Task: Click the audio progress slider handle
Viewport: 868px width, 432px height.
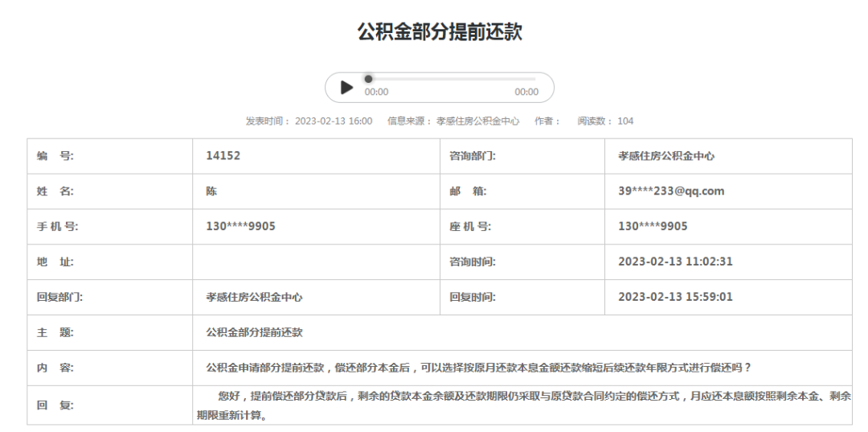Action: click(x=368, y=79)
